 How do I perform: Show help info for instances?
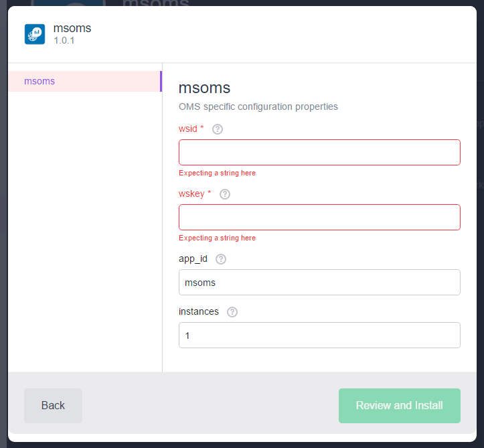point(232,312)
